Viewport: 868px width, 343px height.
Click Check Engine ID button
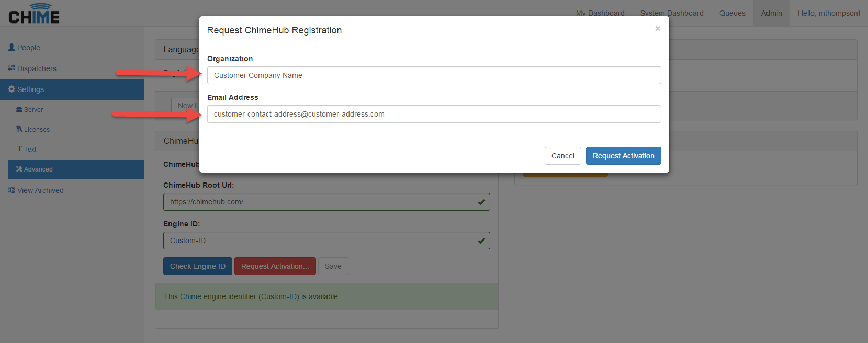(x=198, y=266)
